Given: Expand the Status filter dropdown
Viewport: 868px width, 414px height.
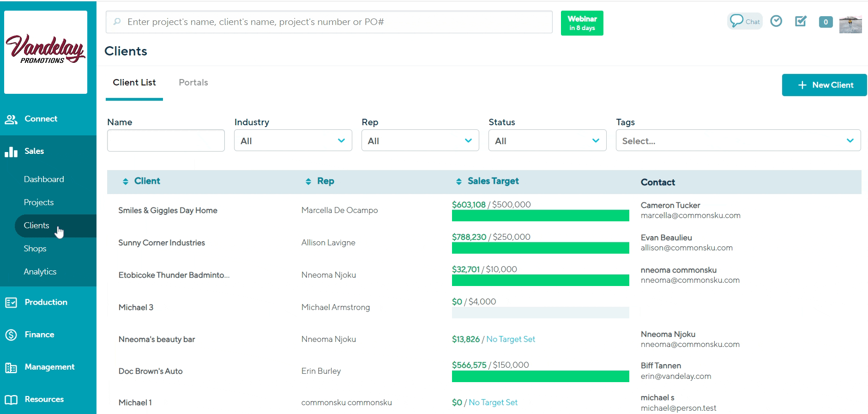Looking at the screenshot, I should (x=547, y=141).
